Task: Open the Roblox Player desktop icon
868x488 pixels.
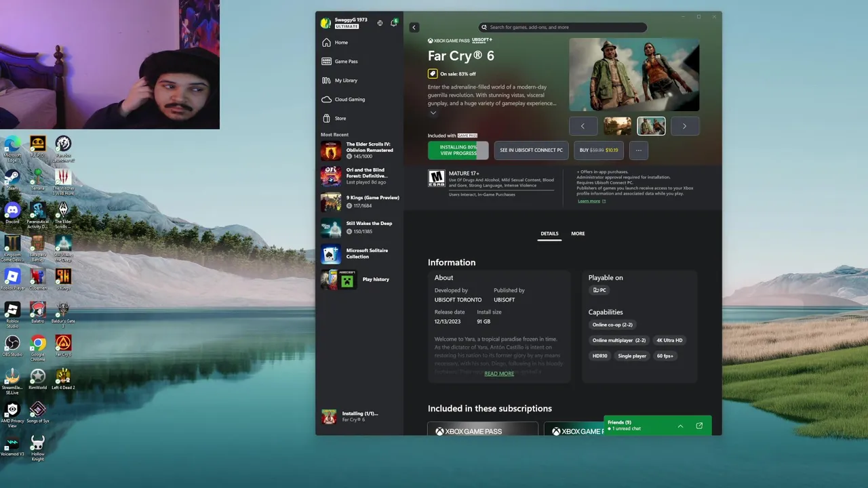Action: [12, 279]
